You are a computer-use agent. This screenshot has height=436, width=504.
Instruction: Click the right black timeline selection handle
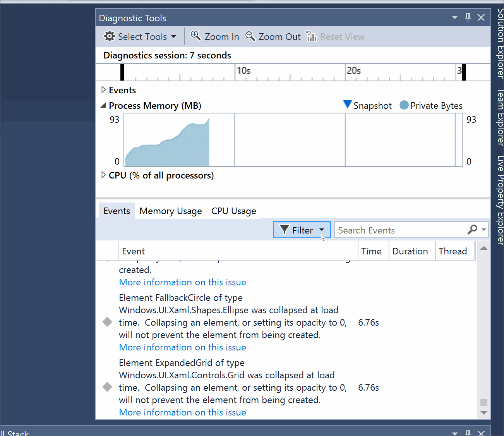click(x=464, y=72)
